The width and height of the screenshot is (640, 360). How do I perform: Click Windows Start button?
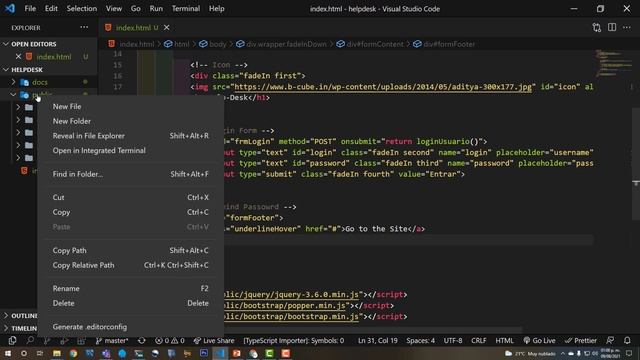[x=8, y=353]
